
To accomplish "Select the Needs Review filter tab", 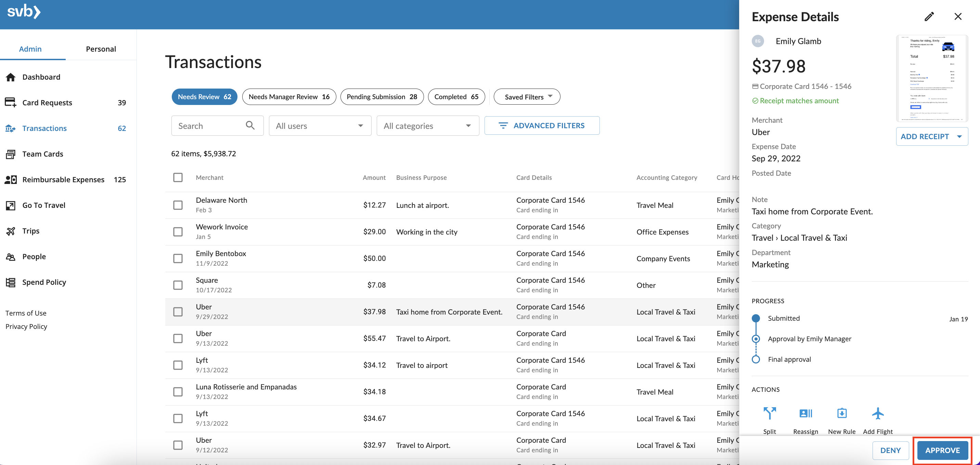I will 204,96.
